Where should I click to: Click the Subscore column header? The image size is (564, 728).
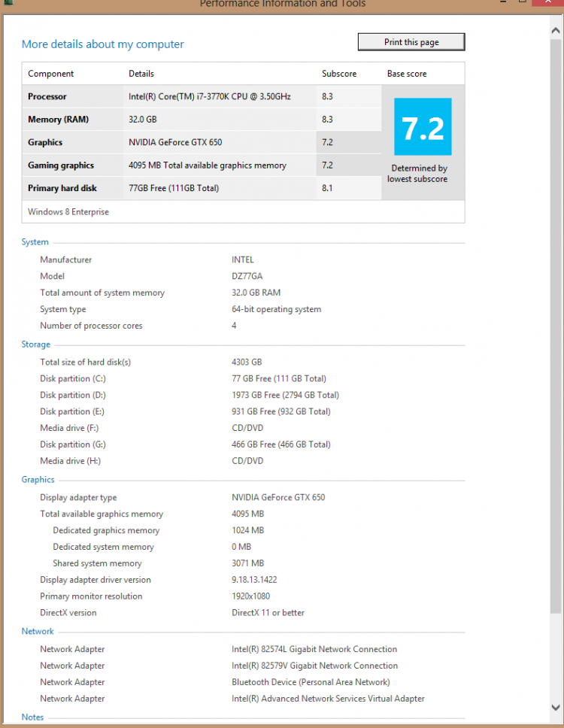pyautogui.click(x=339, y=74)
